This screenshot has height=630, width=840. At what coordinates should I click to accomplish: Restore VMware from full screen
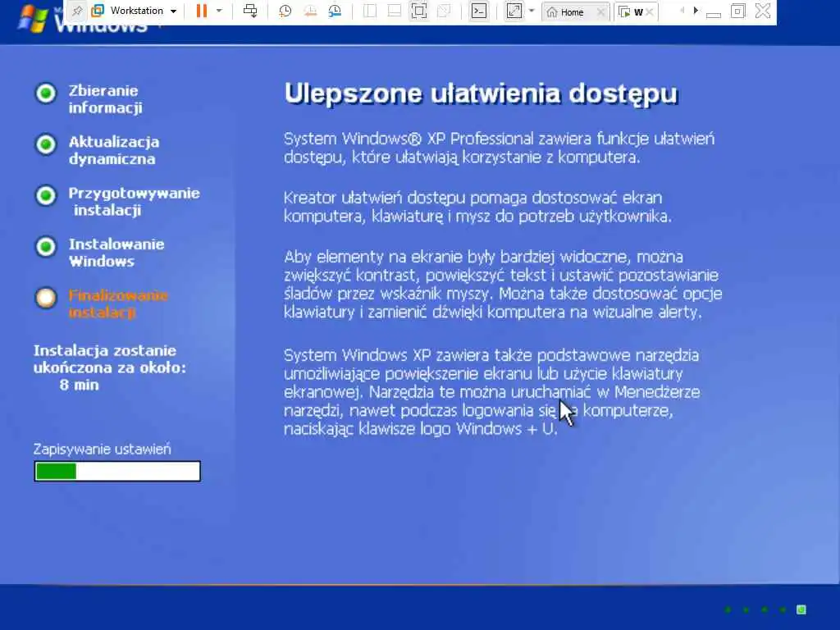coord(737,11)
